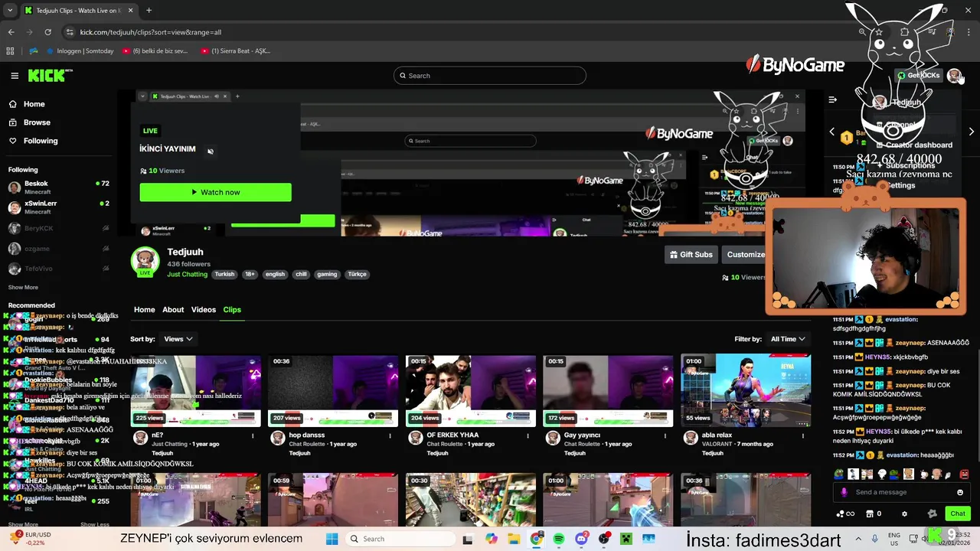This screenshot has width=980, height=551.
Task: Open the Home channel tab
Action: 144,310
